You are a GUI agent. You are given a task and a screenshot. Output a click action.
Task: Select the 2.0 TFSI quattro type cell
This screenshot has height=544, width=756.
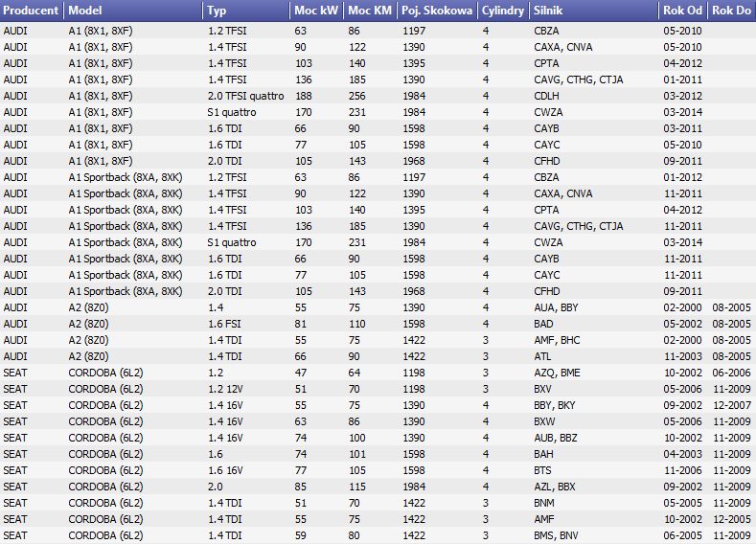[246, 96]
